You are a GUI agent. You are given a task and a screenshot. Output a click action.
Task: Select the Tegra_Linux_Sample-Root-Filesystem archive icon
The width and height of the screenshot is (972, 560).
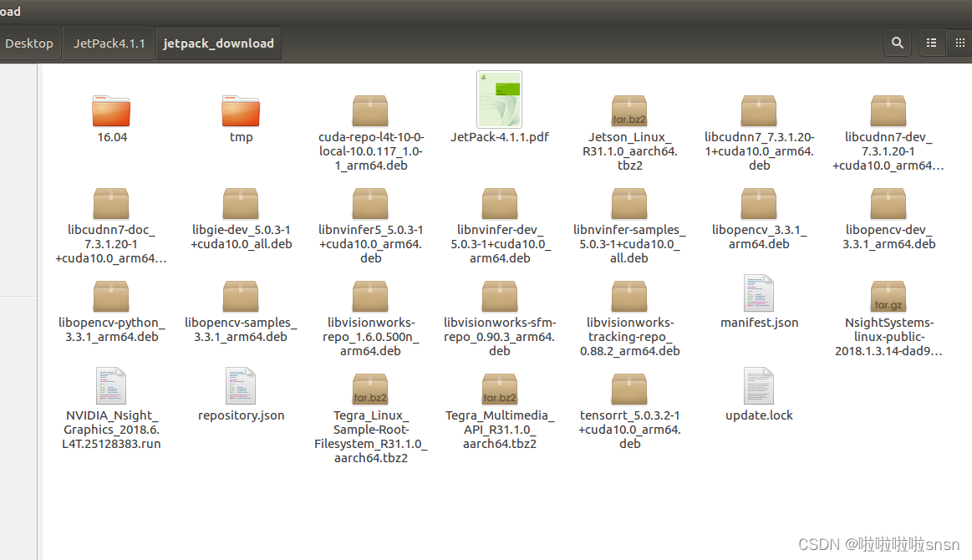coord(370,389)
